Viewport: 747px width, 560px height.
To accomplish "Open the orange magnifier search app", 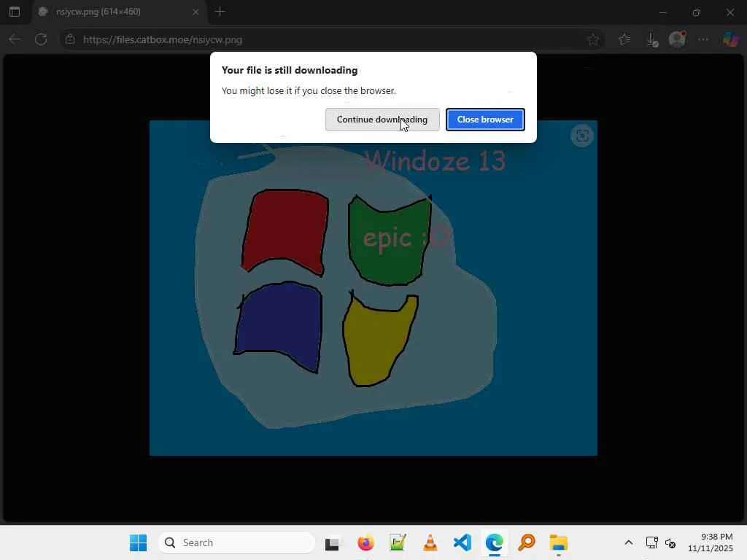I will coord(527,542).
